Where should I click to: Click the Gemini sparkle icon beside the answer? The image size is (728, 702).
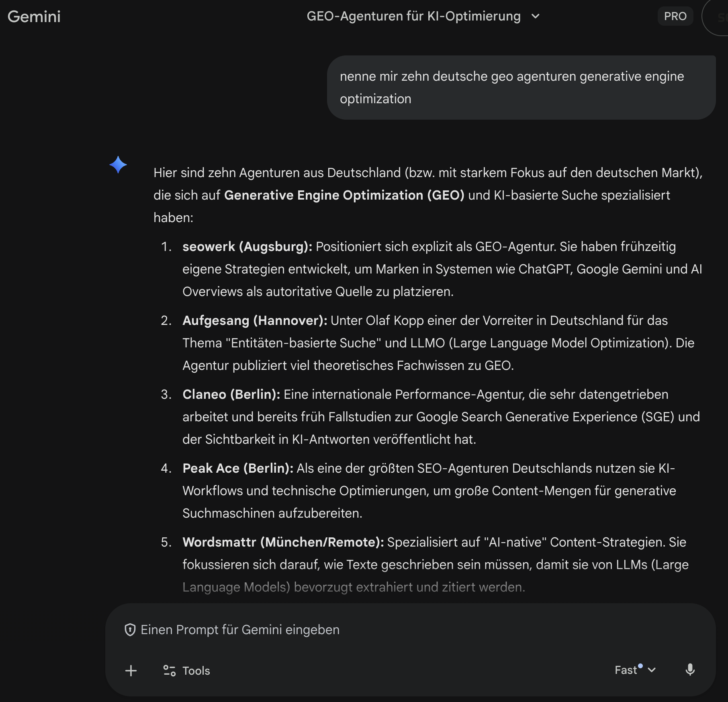[x=118, y=165]
